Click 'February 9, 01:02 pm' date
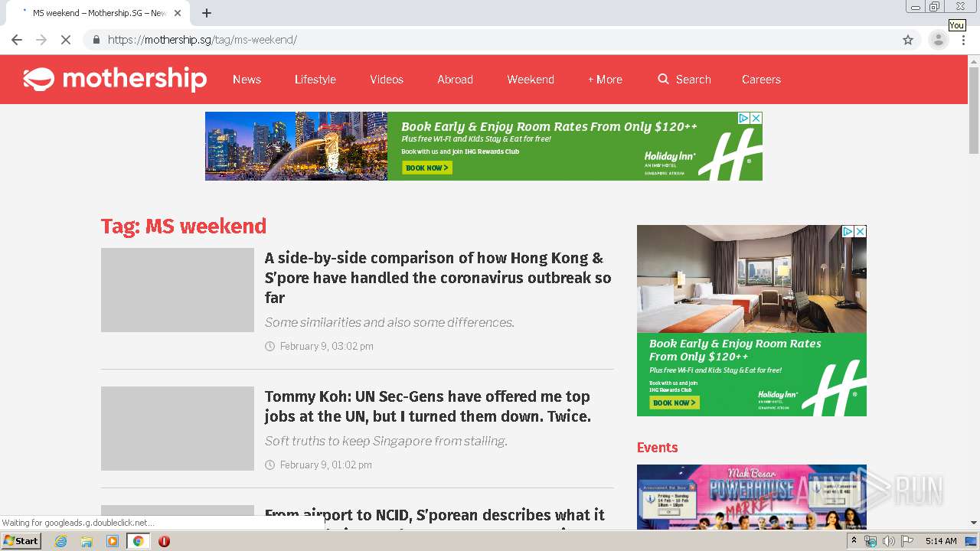This screenshot has height=551, width=980. 326,465
